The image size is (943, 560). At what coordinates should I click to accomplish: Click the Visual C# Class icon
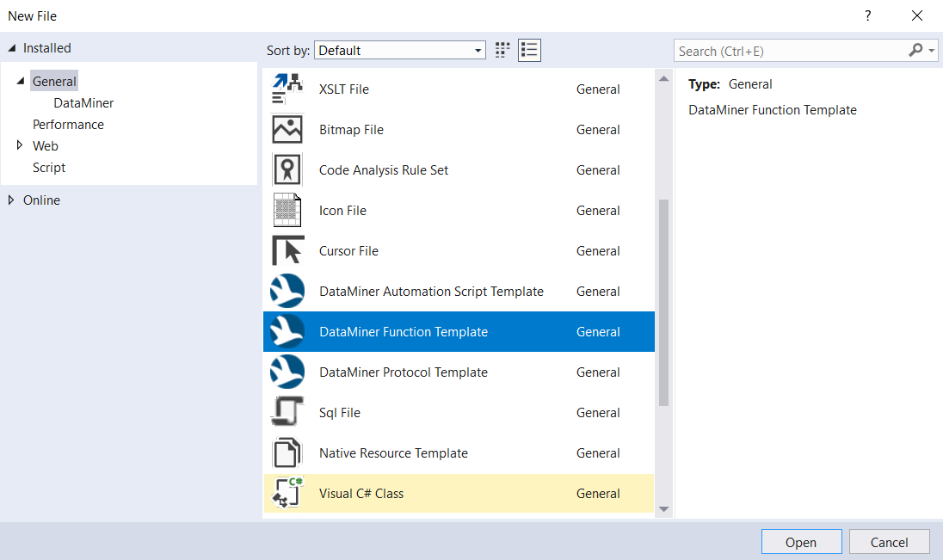pos(287,493)
